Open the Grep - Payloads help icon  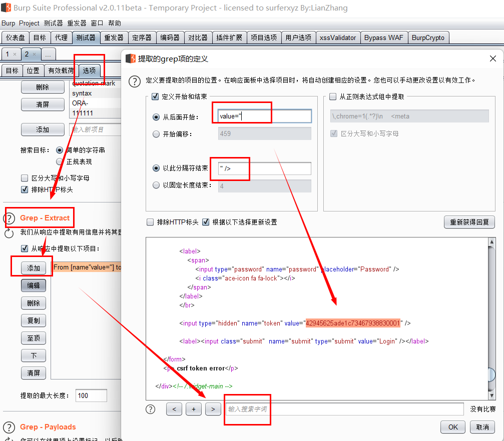point(9,427)
